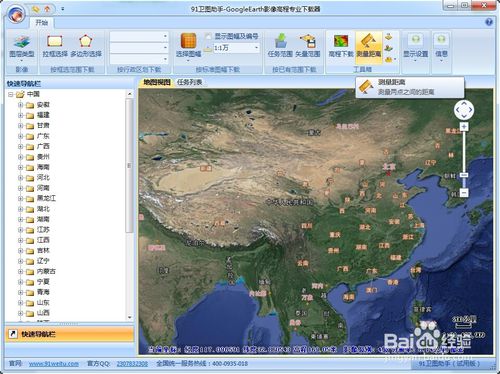Click the 显示设置 display settings icon
The height and width of the screenshot is (374, 500).
pos(415,41)
